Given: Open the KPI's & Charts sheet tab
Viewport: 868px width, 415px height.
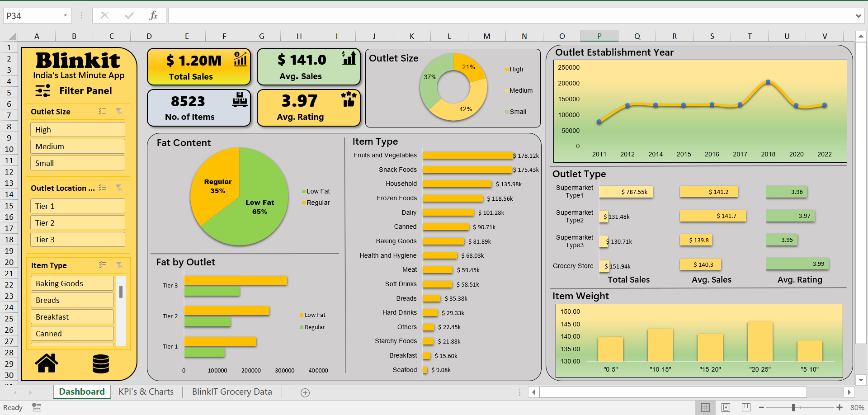Looking at the screenshot, I should point(146,392).
